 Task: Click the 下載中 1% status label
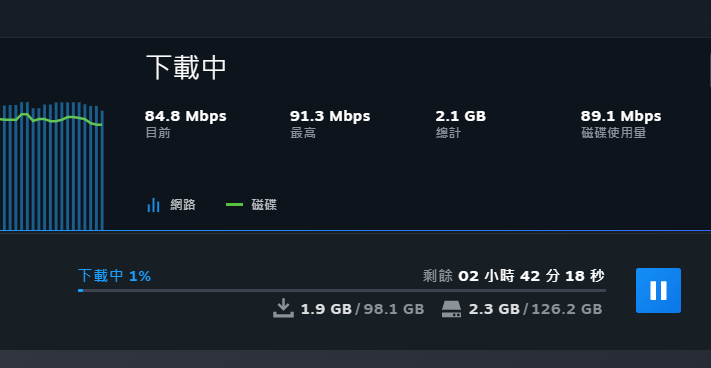click(x=114, y=276)
